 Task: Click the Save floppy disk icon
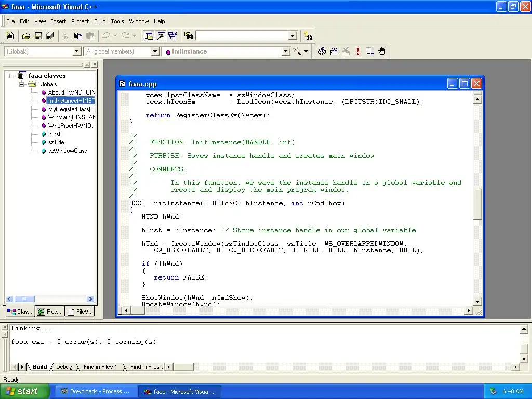pos(38,36)
